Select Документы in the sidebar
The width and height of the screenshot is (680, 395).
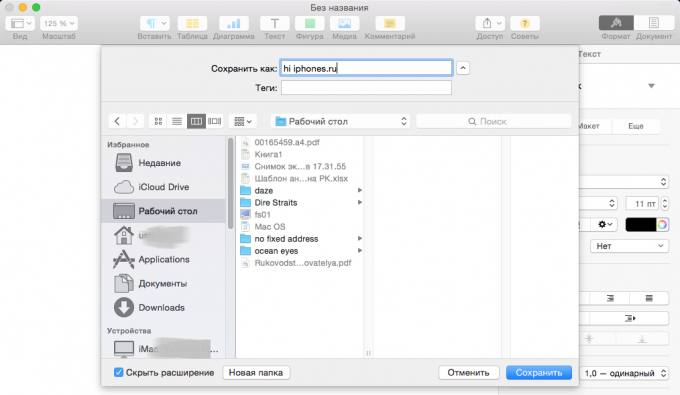coord(163,284)
